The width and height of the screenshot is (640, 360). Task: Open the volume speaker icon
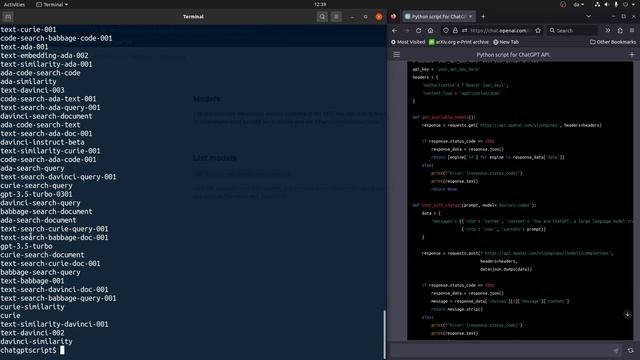point(607,4)
